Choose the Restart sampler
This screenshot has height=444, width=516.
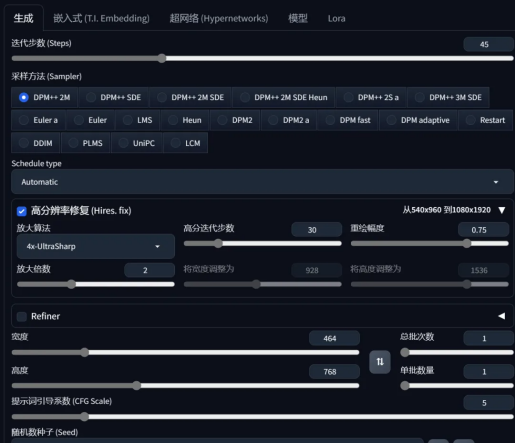click(486, 120)
